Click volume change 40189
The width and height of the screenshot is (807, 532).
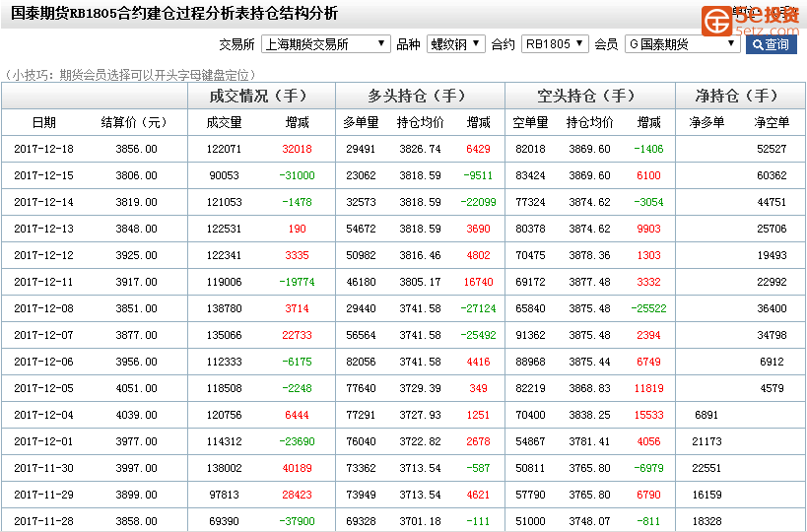pos(297,468)
